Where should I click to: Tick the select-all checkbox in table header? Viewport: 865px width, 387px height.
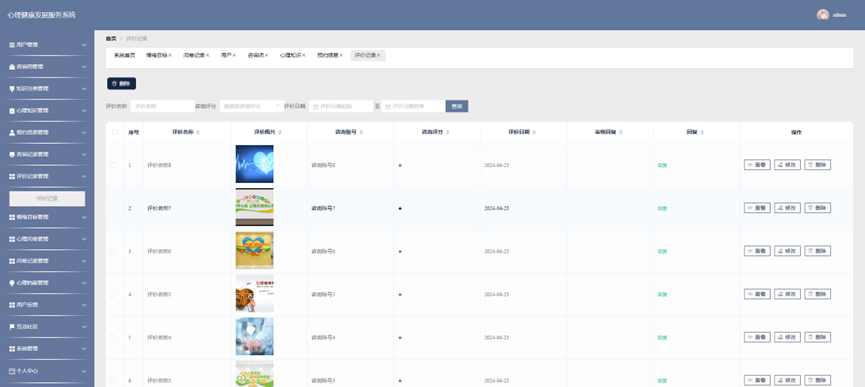(x=115, y=132)
